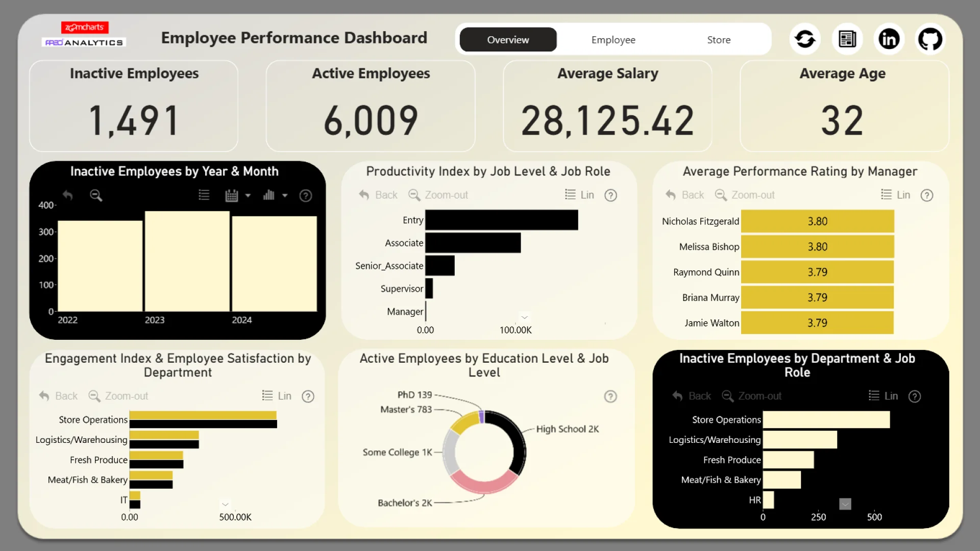The image size is (980, 551).
Task: Click legend list icon in Inactive Employees by Year chart
Action: coord(204,195)
